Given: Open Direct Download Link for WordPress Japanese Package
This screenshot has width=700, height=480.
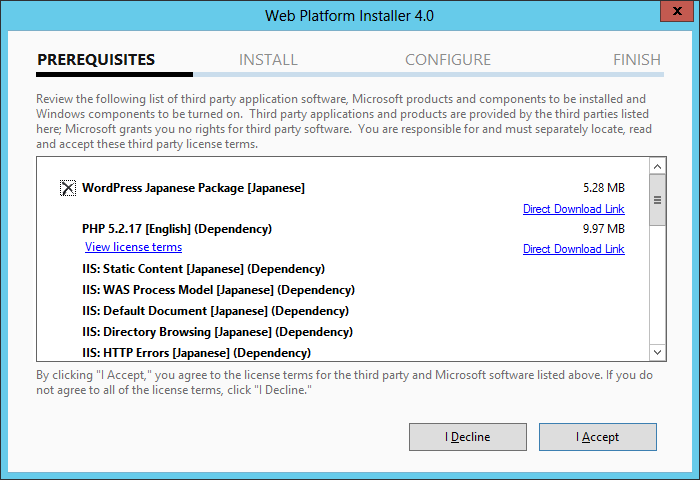Looking at the screenshot, I should (x=573, y=209).
